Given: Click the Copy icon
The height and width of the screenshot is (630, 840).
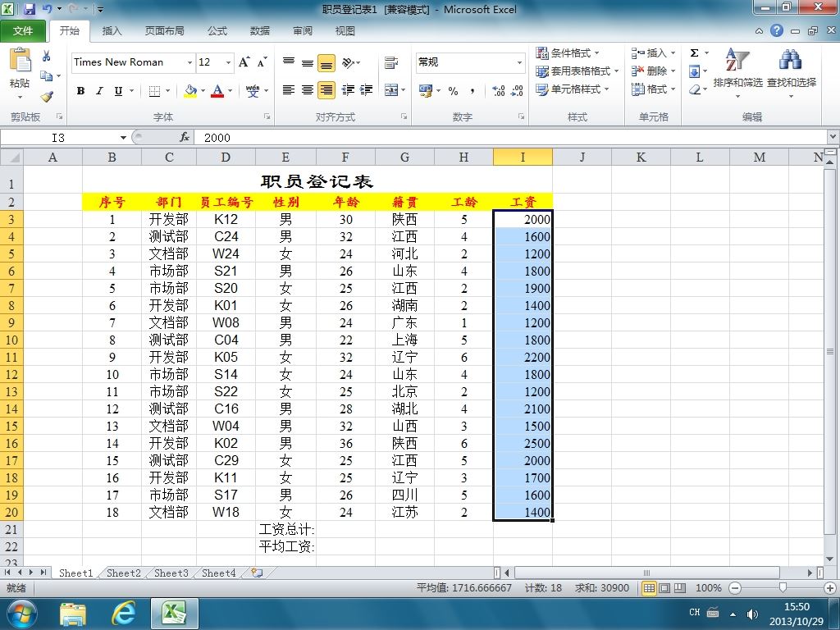Looking at the screenshot, I should (x=47, y=76).
